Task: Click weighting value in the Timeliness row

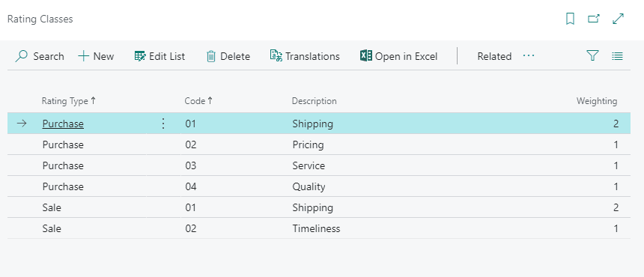Action: (x=616, y=228)
